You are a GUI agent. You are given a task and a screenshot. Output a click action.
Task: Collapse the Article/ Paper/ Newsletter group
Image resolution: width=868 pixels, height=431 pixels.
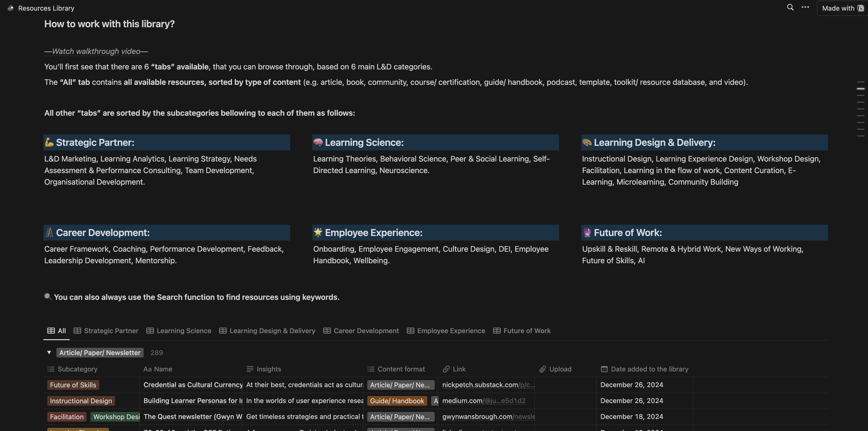point(49,352)
